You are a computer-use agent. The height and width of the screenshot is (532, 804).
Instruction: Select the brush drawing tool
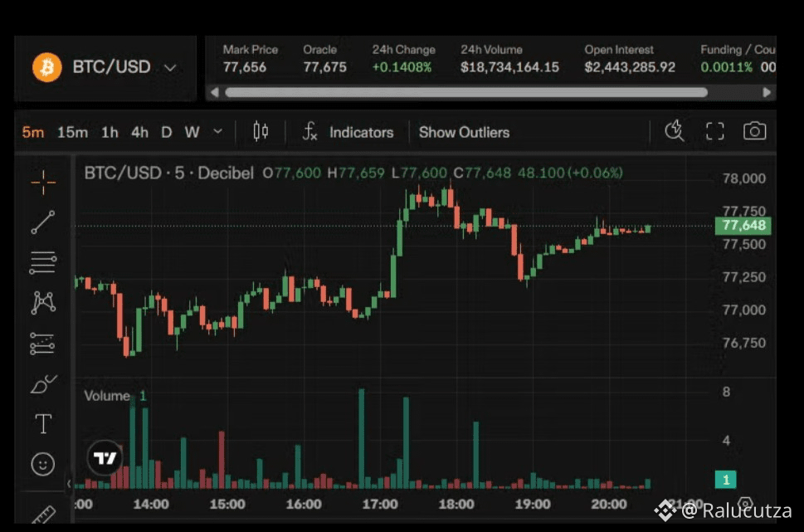click(43, 384)
